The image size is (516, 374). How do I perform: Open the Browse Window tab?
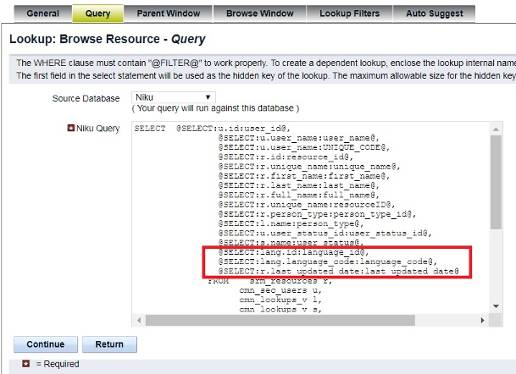[260, 14]
